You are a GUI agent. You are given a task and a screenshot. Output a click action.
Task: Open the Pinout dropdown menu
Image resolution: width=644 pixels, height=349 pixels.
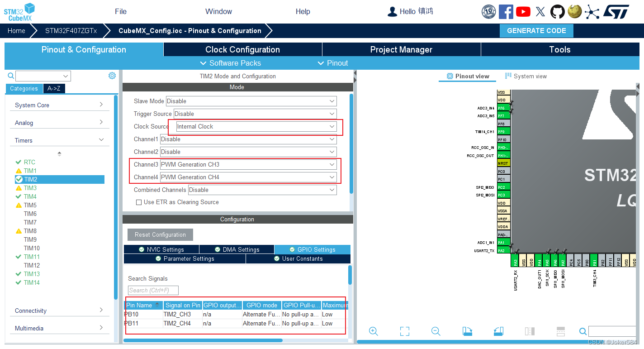333,63
